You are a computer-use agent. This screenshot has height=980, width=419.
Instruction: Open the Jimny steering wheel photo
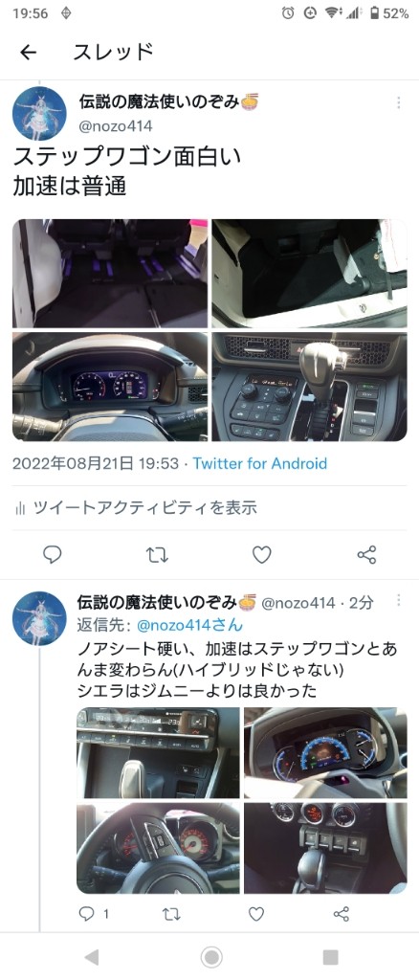coord(158,848)
